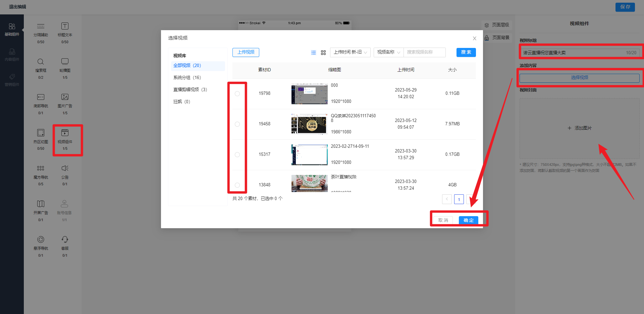Open the 上传时间 新-旧 sort dropdown
644x314 pixels.
[350, 52]
